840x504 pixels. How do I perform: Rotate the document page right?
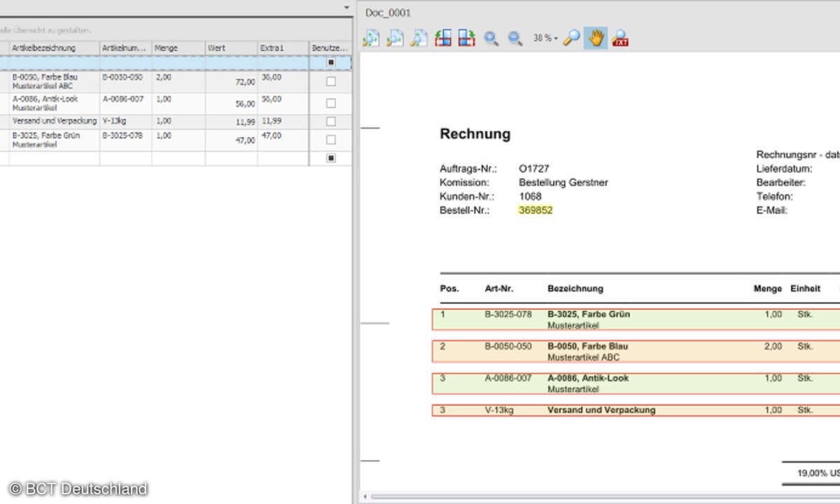click(x=466, y=38)
